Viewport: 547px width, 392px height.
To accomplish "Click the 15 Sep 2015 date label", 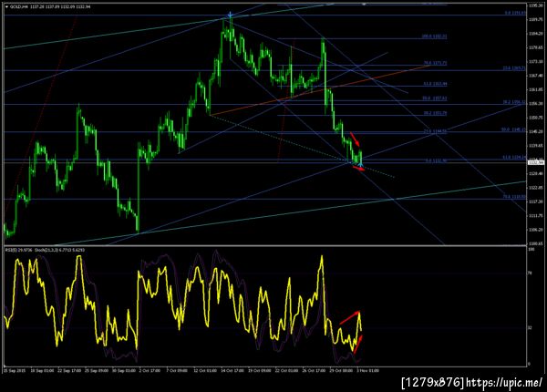I will (15, 371).
